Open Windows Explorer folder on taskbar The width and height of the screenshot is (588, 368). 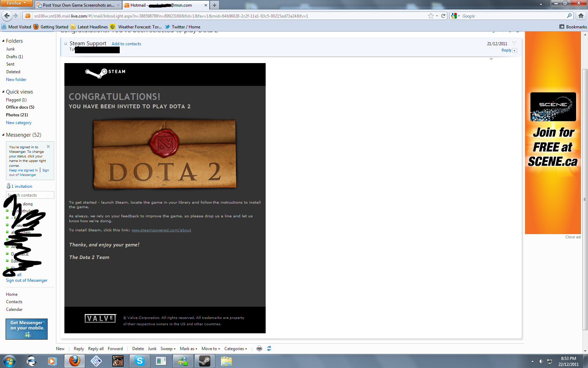click(x=226, y=361)
